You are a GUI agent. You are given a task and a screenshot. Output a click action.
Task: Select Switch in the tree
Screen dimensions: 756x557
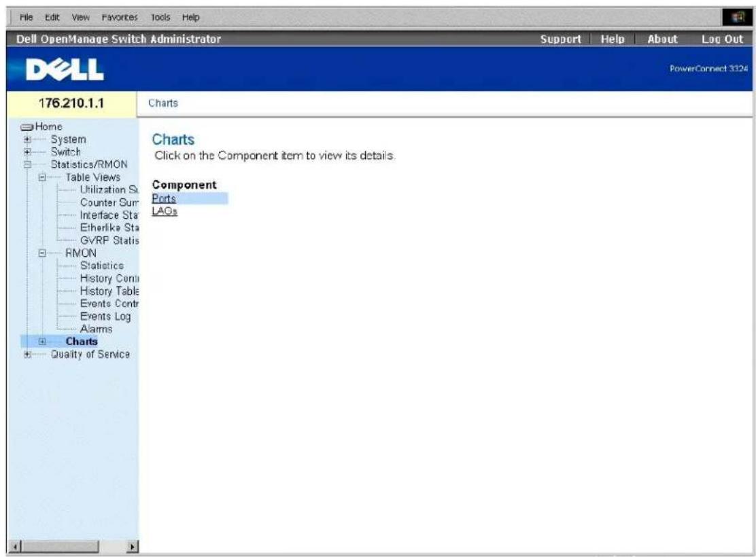(65, 151)
